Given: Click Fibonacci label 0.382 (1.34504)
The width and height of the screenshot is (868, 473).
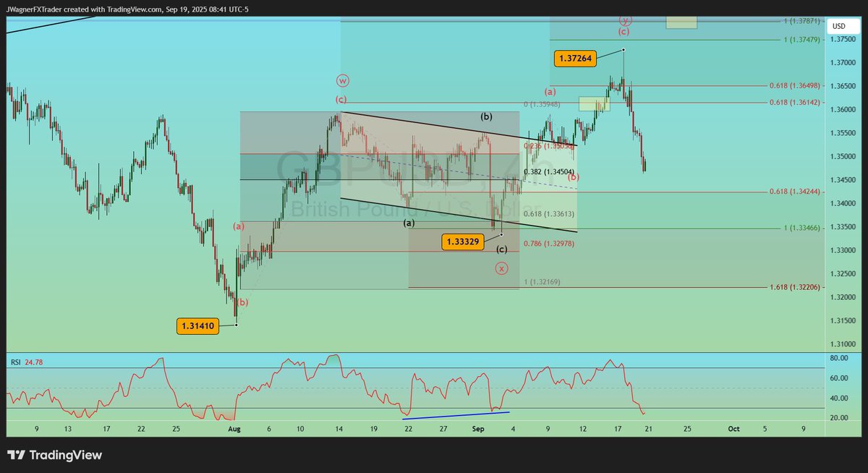Looking at the screenshot, I should [x=549, y=171].
